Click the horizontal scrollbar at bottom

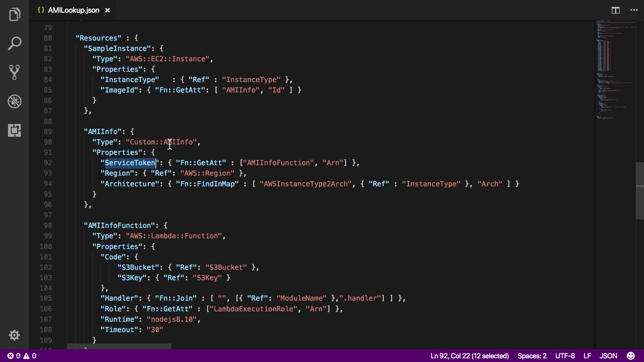pos(119,346)
